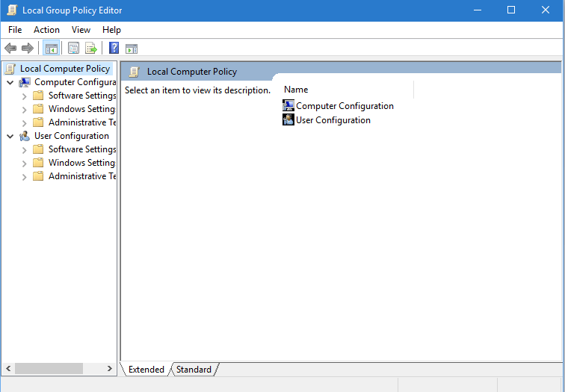Click the scroll icon beside Local Computer Policy in tree
Screen dimensions: 565x392
pos(10,69)
